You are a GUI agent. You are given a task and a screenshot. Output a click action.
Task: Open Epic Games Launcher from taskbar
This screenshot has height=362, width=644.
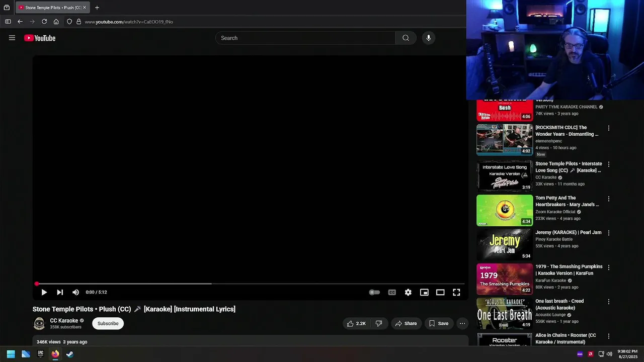click(x=41, y=354)
